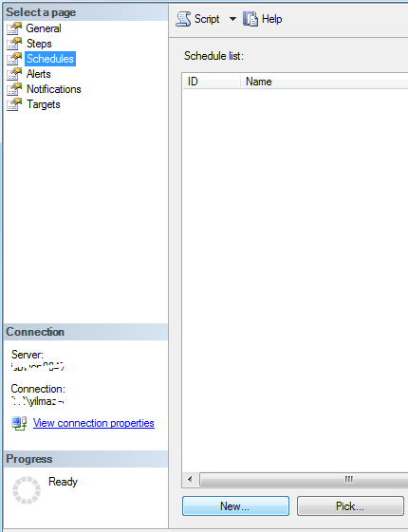Go to the Alerts page
408x532 pixels.
click(38, 74)
